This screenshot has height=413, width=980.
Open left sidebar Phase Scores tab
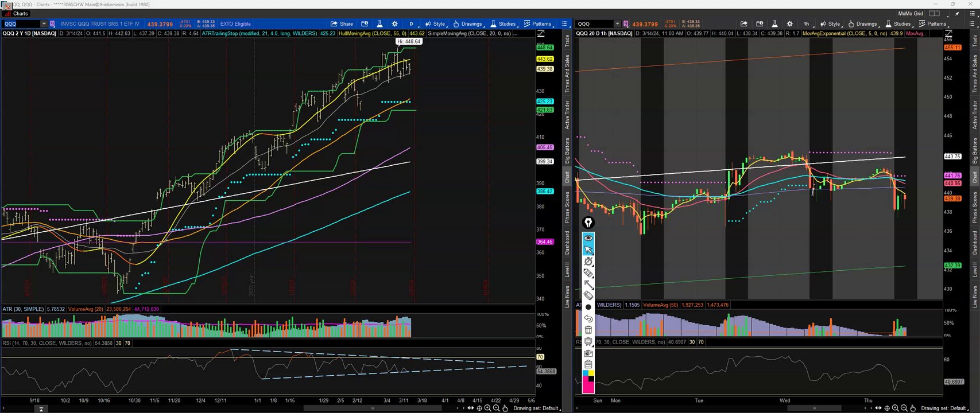(567, 207)
